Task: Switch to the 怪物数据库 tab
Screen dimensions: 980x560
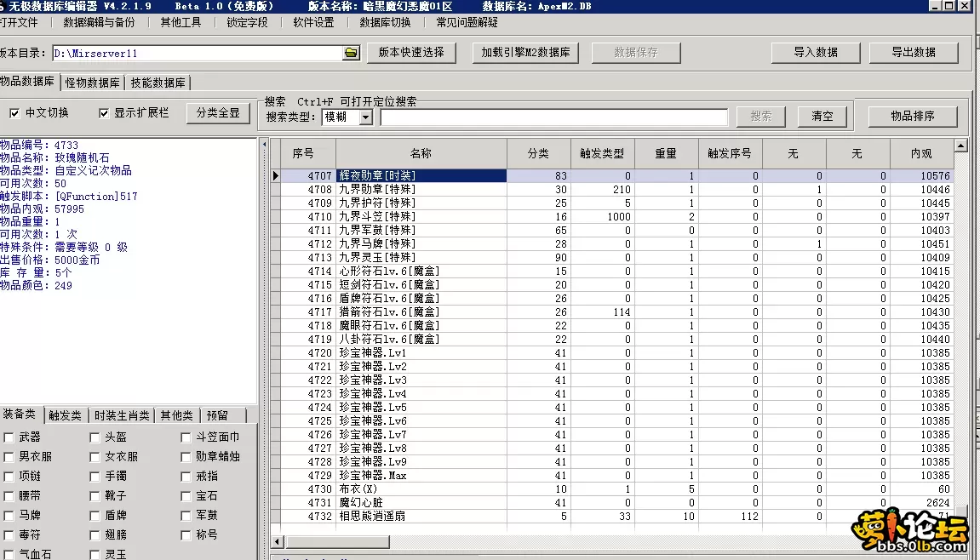Action: (x=93, y=83)
